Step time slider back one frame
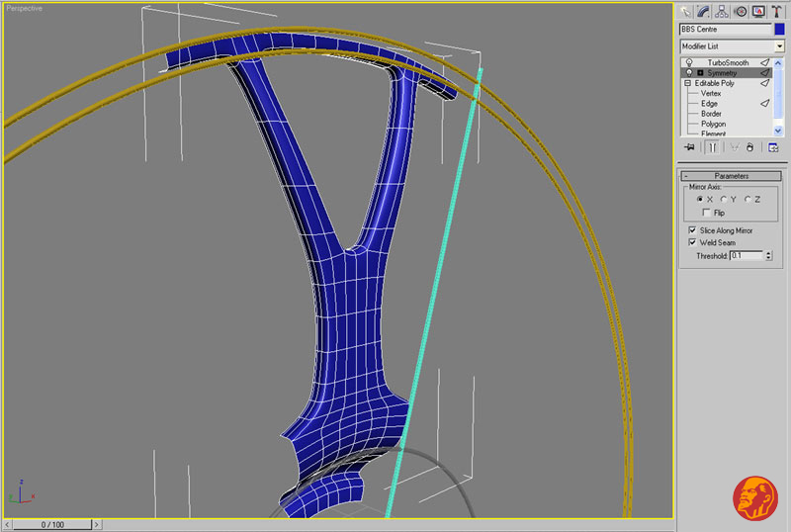The width and height of the screenshot is (791, 532). 7,525
